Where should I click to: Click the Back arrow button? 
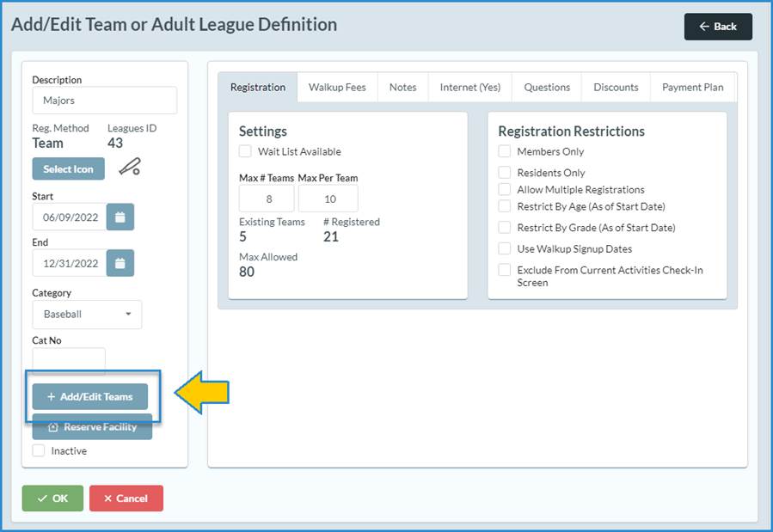pyautogui.click(x=717, y=27)
